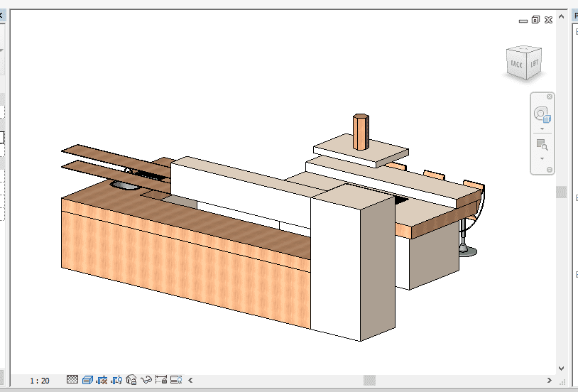Viewport: 578px width, 392px height.
Task: Click the LEFT face of the ViewCube
Action: click(x=535, y=63)
